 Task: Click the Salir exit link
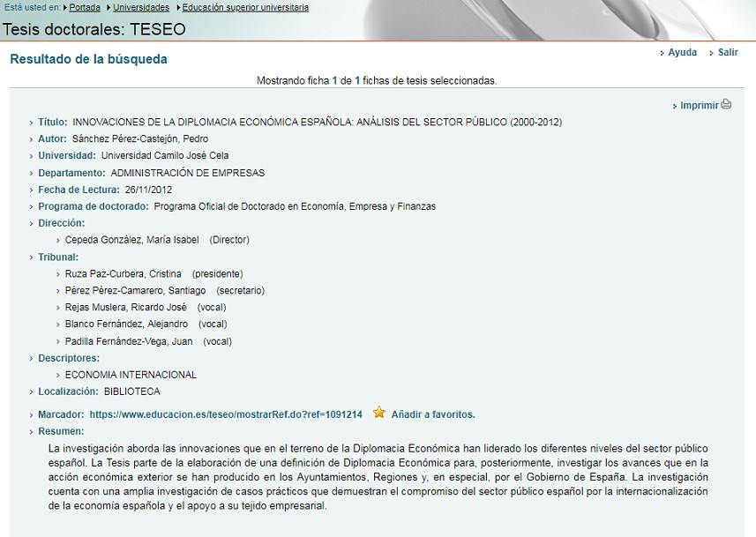pyautogui.click(x=728, y=52)
